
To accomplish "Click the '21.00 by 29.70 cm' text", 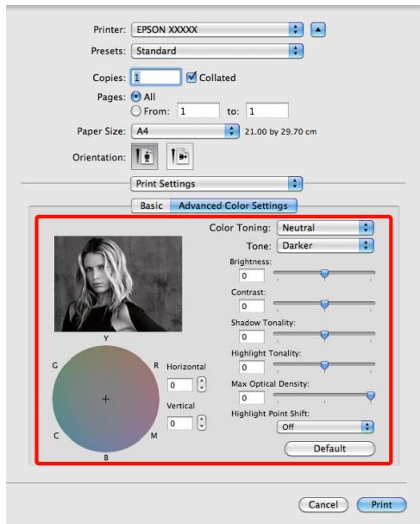I will point(281,132).
